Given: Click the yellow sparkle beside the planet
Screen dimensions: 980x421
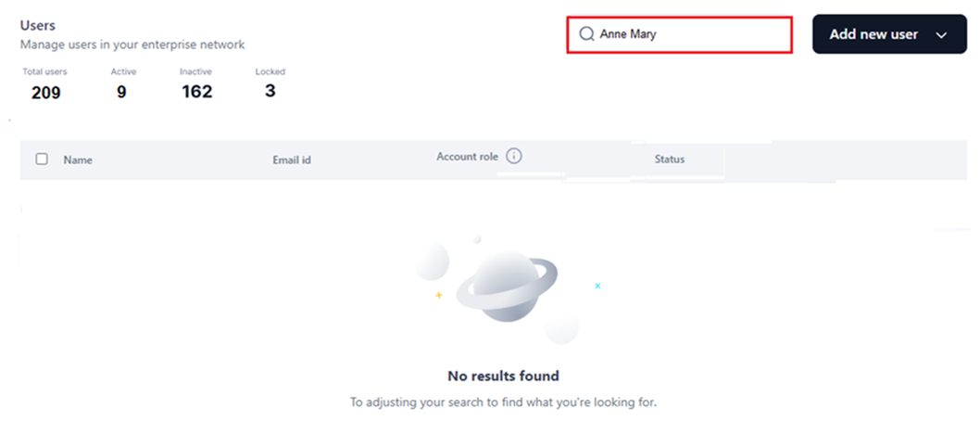Looking at the screenshot, I should pos(439,295).
